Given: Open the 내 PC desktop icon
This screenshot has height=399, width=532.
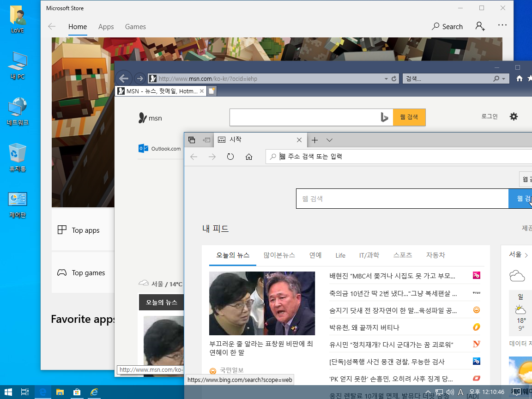Looking at the screenshot, I should click(x=17, y=66).
